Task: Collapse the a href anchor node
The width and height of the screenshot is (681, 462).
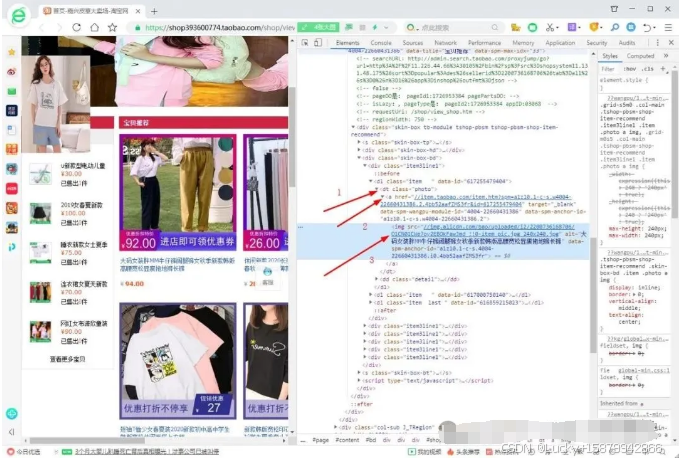Action: click(x=383, y=197)
